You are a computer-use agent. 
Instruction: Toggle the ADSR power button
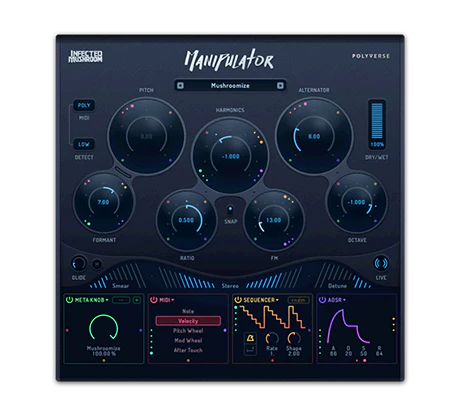[322, 300]
